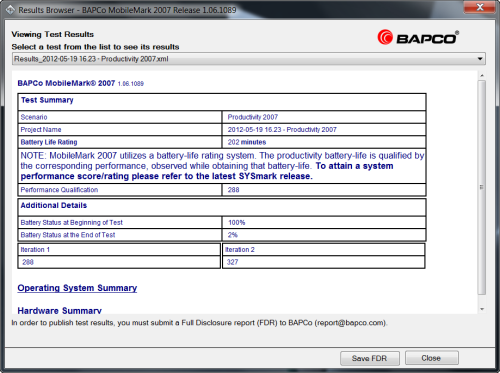Click the '2012-05-19 16.23 - Productivity 2007' project value
Image resolution: width=500 pixels, height=373 pixels.
pos(282,130)
